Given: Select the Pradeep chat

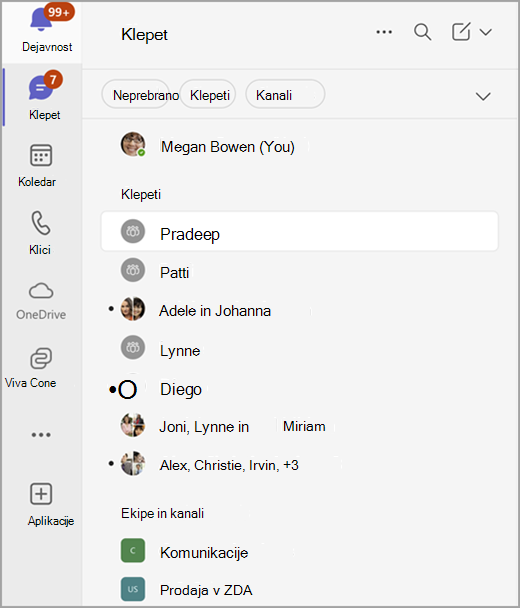Looking at the screenshot, I should [299, 231].
